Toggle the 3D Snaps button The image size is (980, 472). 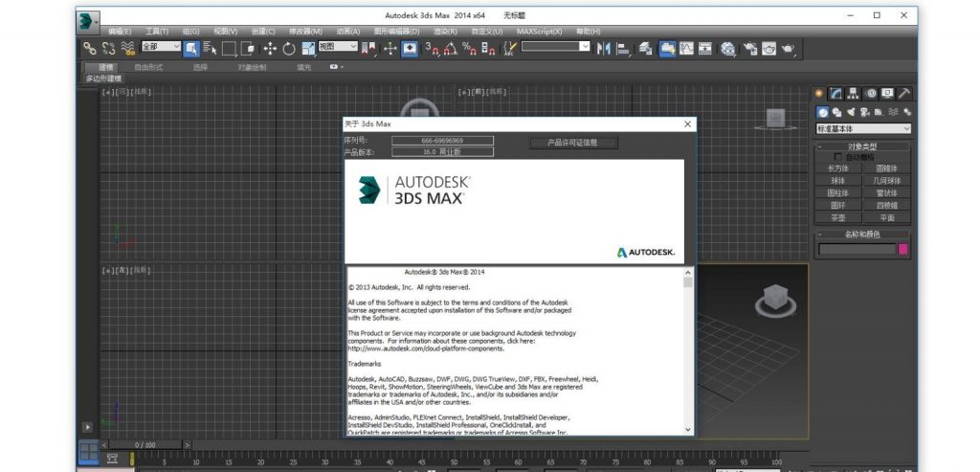(x=432, y=48)
